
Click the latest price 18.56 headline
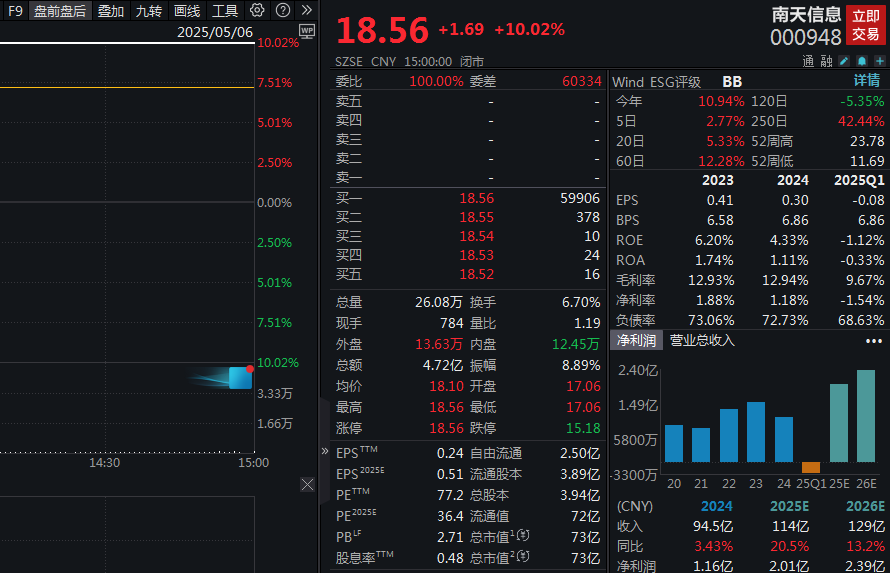tap(383, 30)
